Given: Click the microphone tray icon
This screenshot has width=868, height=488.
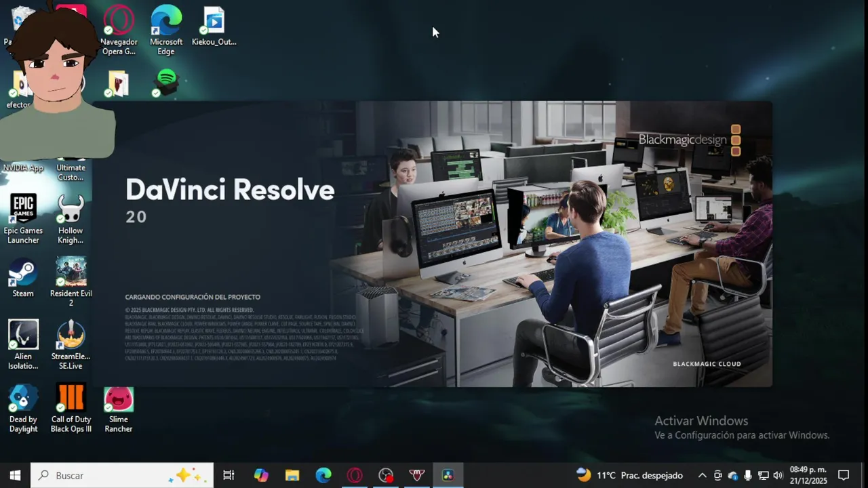Looking at the screenshot, I should pos(748,475).
